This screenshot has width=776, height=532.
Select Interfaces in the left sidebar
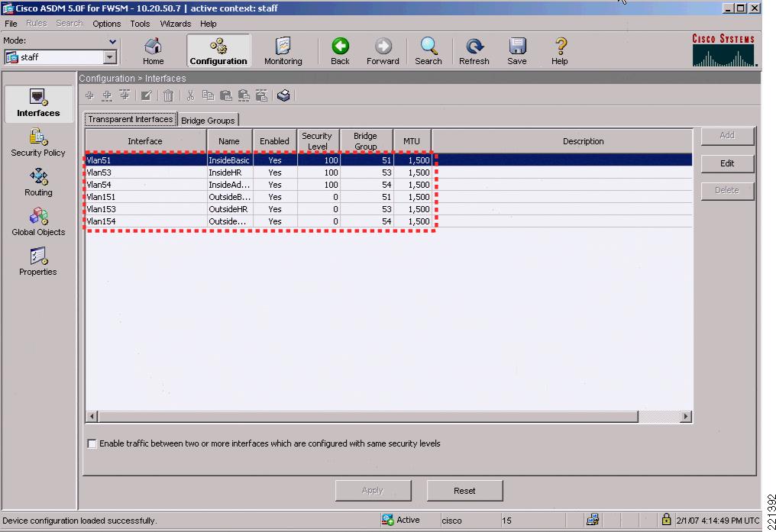38,103
